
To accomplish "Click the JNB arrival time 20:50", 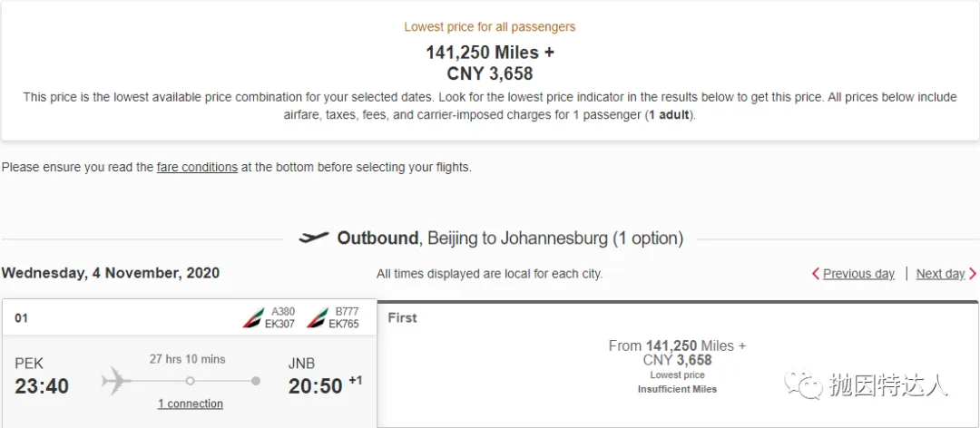I will (x=316, y=386).
